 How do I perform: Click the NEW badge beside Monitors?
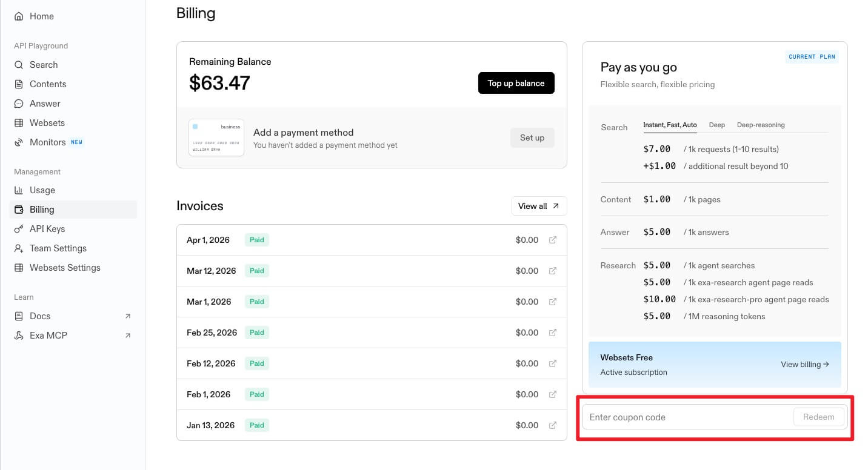76,142
